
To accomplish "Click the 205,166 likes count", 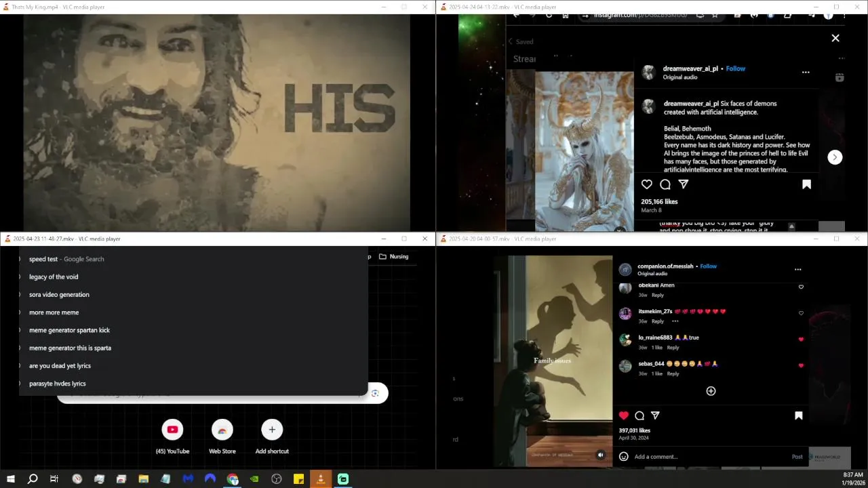I will (659, 201).
